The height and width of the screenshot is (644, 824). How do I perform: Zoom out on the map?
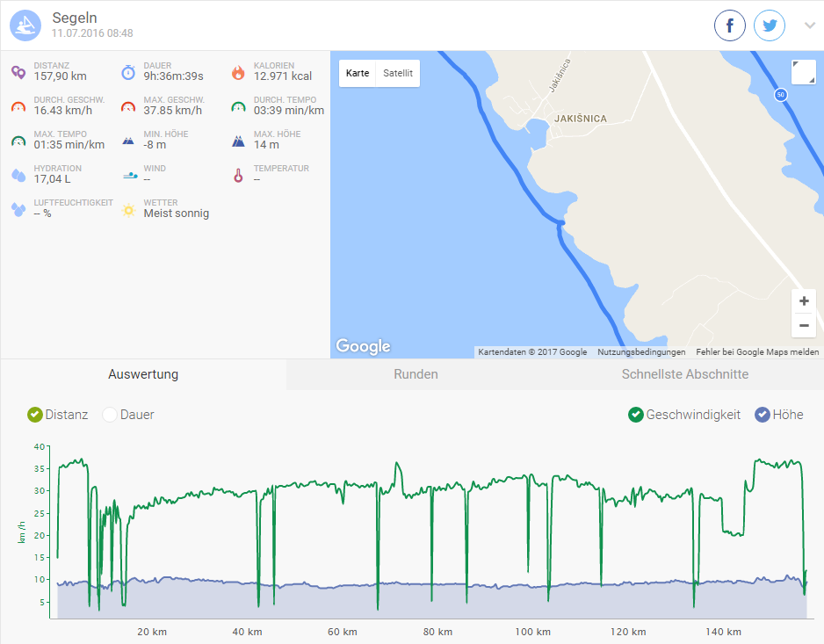[x=804, y=325]
